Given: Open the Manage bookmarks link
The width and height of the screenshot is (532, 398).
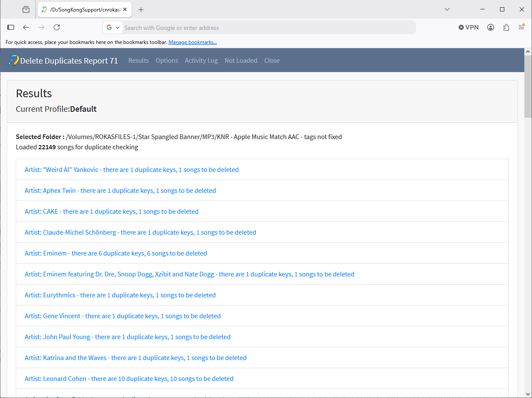Looking at the screenshot, I should (x=193, y=42).
